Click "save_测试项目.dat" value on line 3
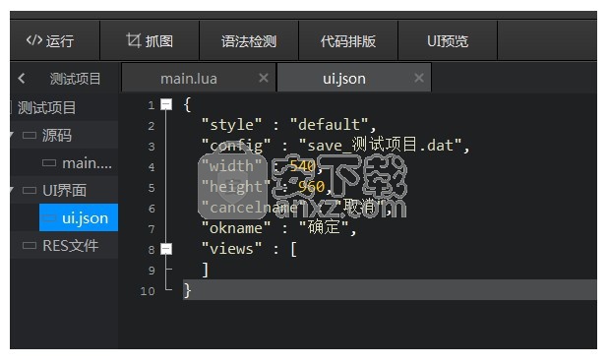The width and height of the screenshot is (609, 364). [x=380, y=146]
